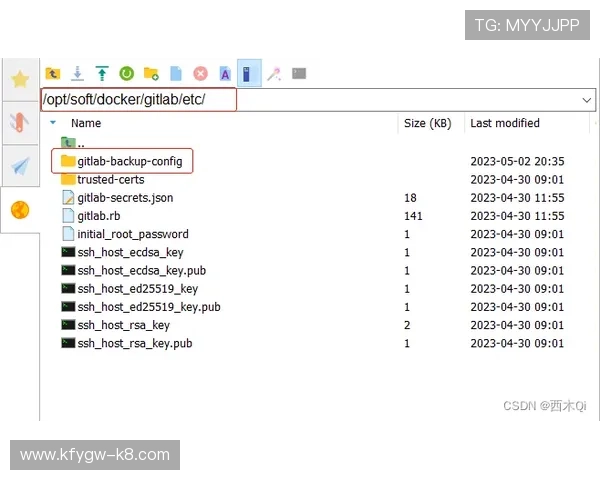Create a new folder from the toolbar

pos(151,73)
